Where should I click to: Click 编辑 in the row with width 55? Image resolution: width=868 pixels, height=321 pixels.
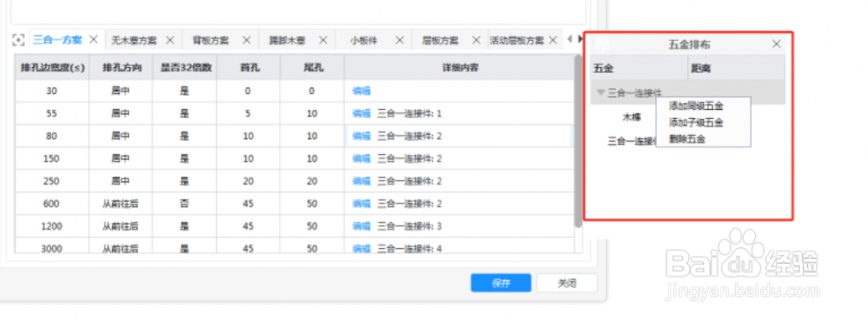click(362, 114)
